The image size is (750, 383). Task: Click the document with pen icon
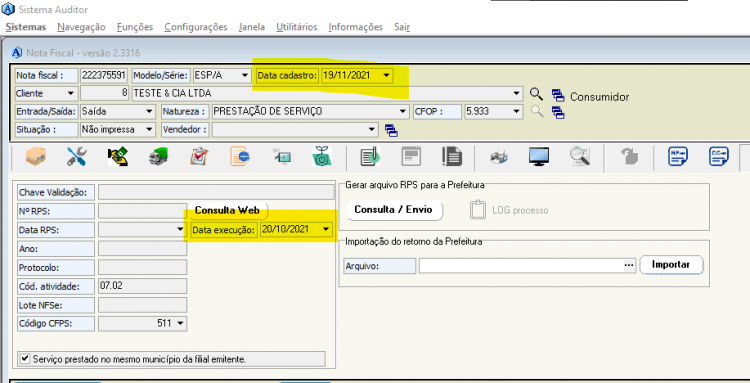[x=370, y=156]
